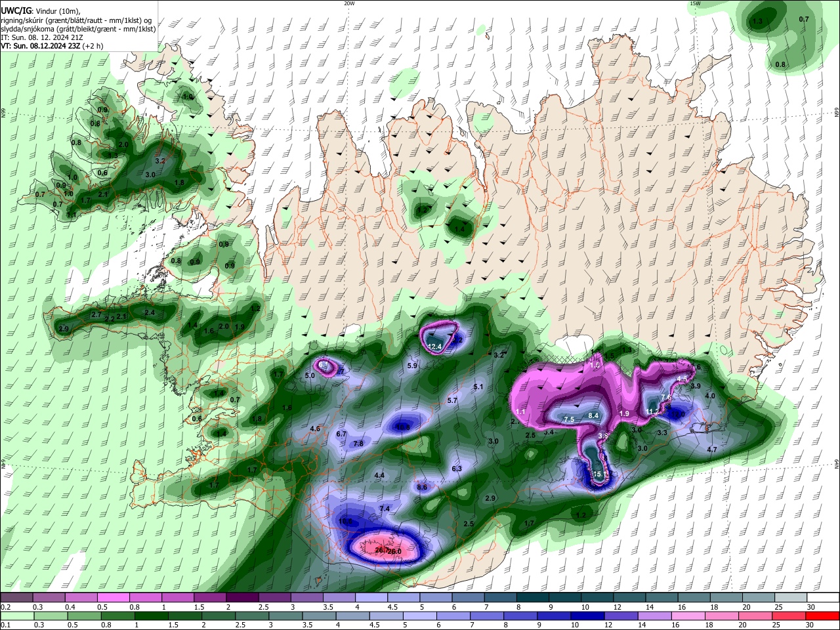Click the 7.4 precipitation value
The height and width of the screenshot is (630, 840).
(x=385, y=509)
